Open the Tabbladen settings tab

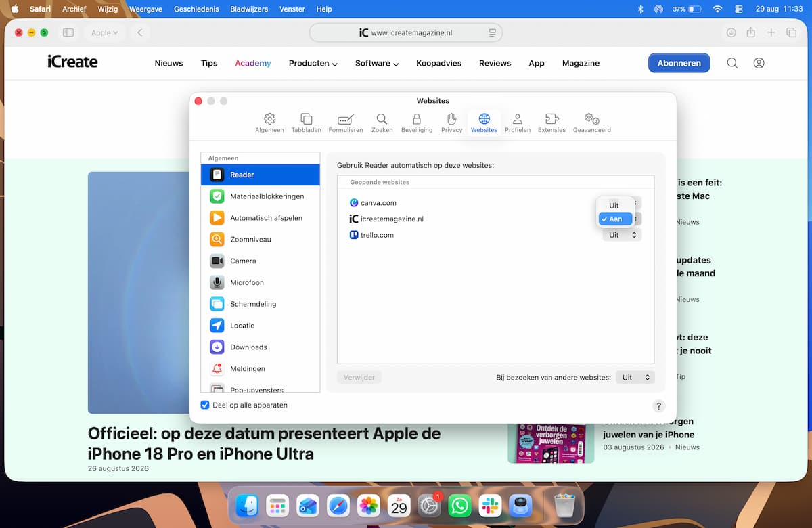[x=306, y=123]
